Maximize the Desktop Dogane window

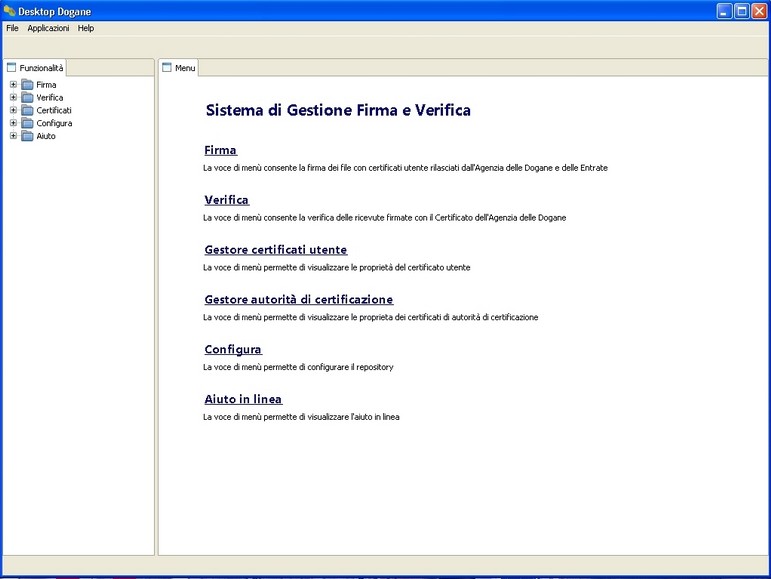(x=741, y=11)
